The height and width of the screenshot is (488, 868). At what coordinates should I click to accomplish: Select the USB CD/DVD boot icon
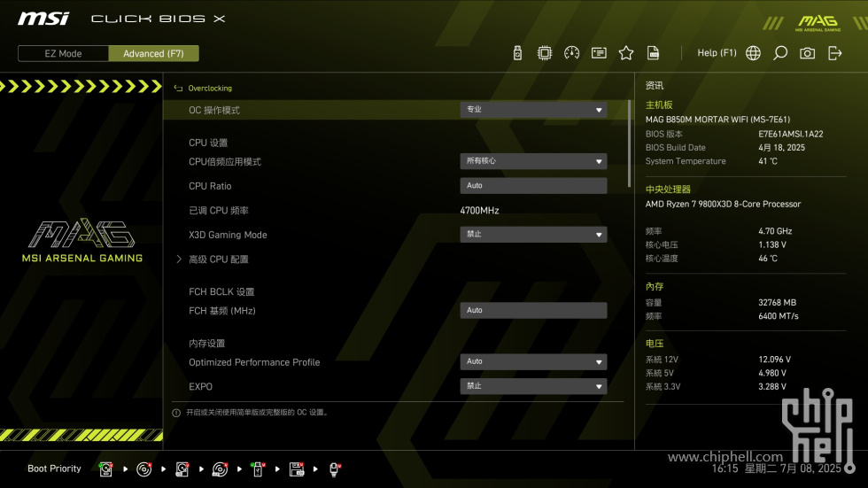coord(221,469)
